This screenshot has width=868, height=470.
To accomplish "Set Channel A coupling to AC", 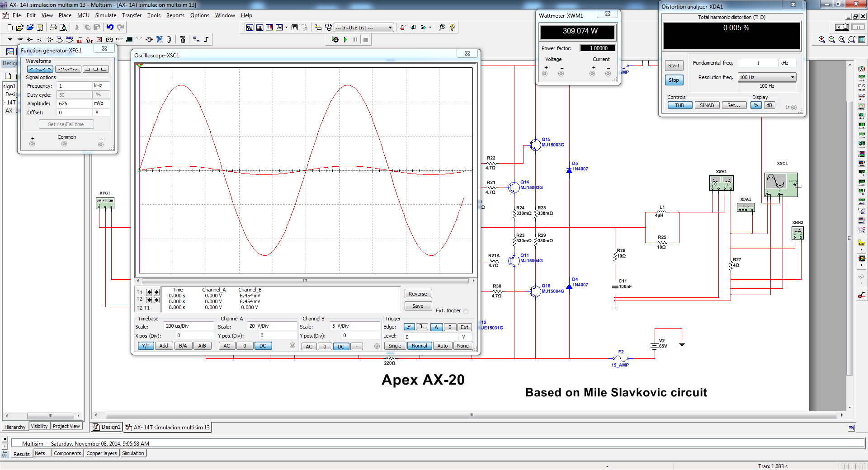I will coord(227,346).
